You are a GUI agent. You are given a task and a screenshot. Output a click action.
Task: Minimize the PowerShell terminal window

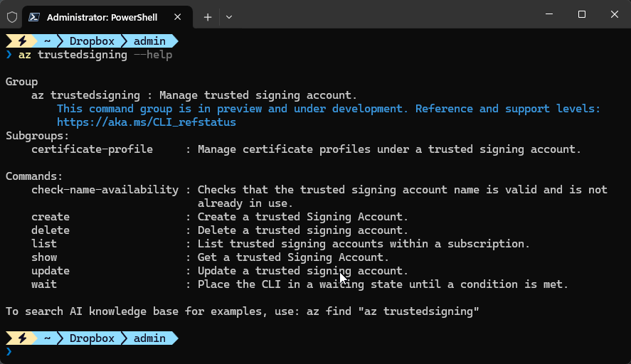[548, 14]
